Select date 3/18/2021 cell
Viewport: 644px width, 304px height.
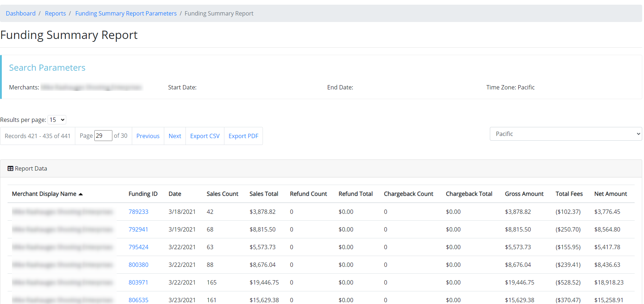click(182, 212)
